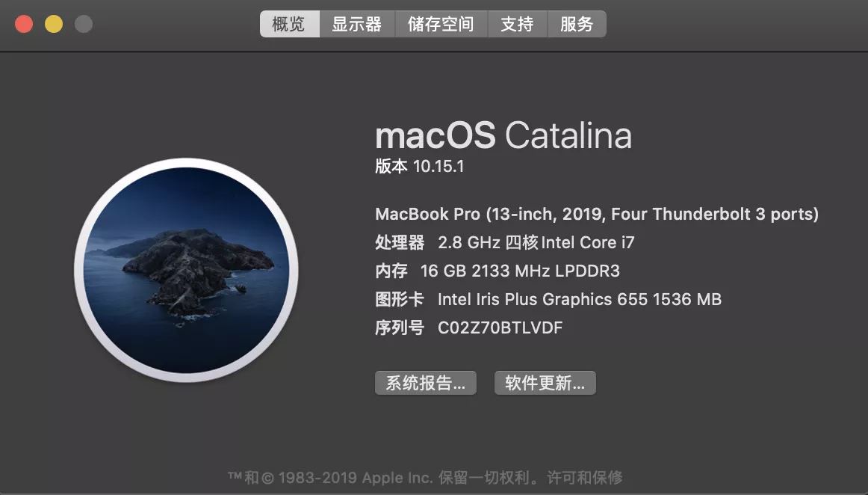Image resolution: width=868 pixels, height=495 pixels.
Task: Click the macOS Catalina title text
Action: click(503, 135)
